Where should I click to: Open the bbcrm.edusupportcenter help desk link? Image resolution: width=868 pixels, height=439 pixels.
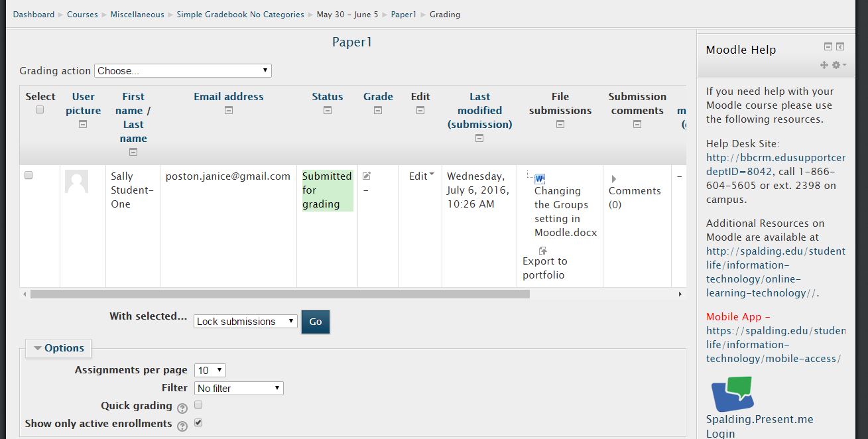(x=776, y=164)
